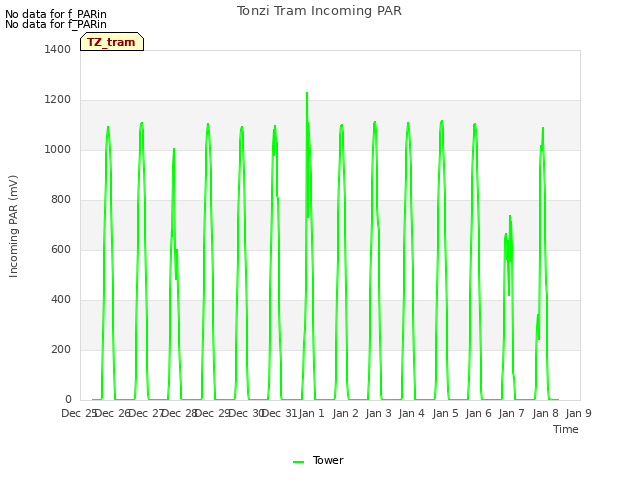Click the Jan 7 low peak of the curve
The width and height of the screenshot is (640, 480).
(510, 216)
